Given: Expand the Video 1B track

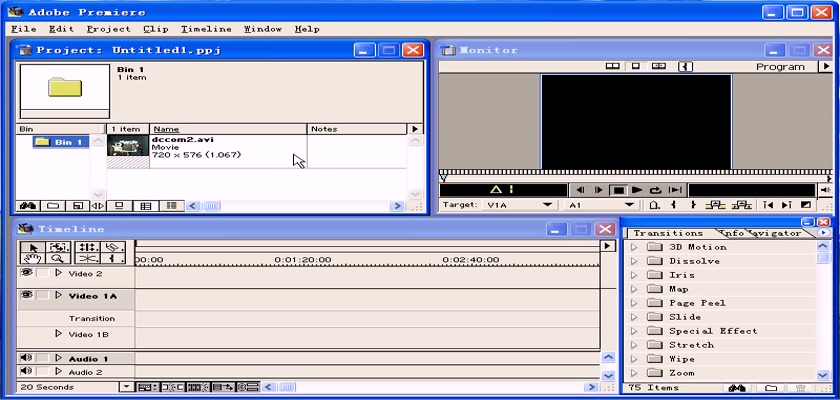Looking at the screenshot, I should coord(58,334).
